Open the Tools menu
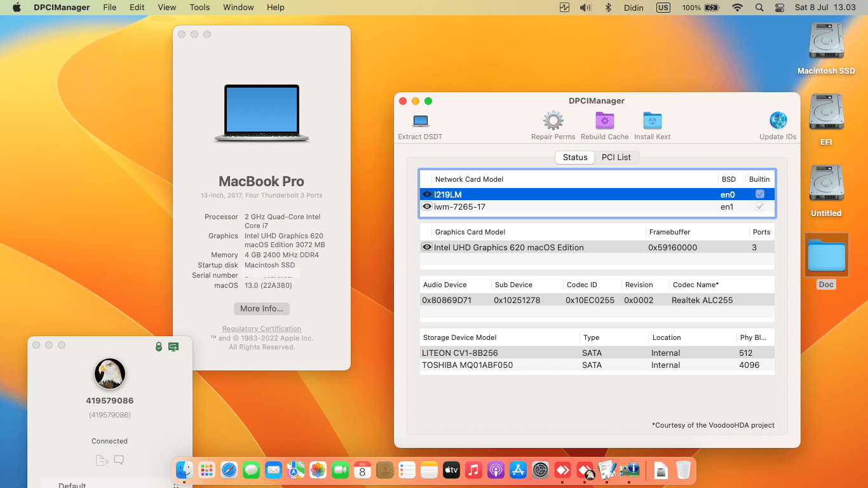868x488 pixels. click(200, 8)
